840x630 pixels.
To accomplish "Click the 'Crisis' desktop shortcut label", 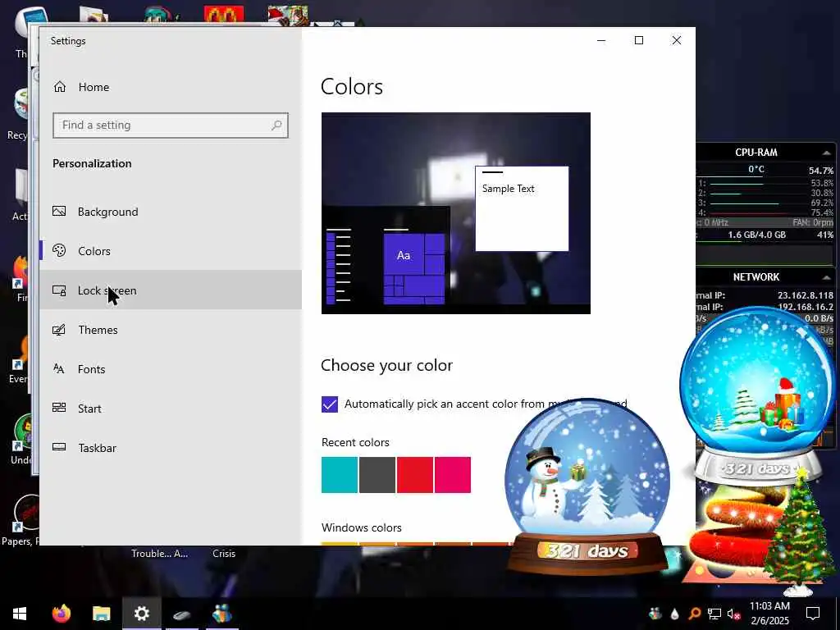I will click(x=224, y=554).
